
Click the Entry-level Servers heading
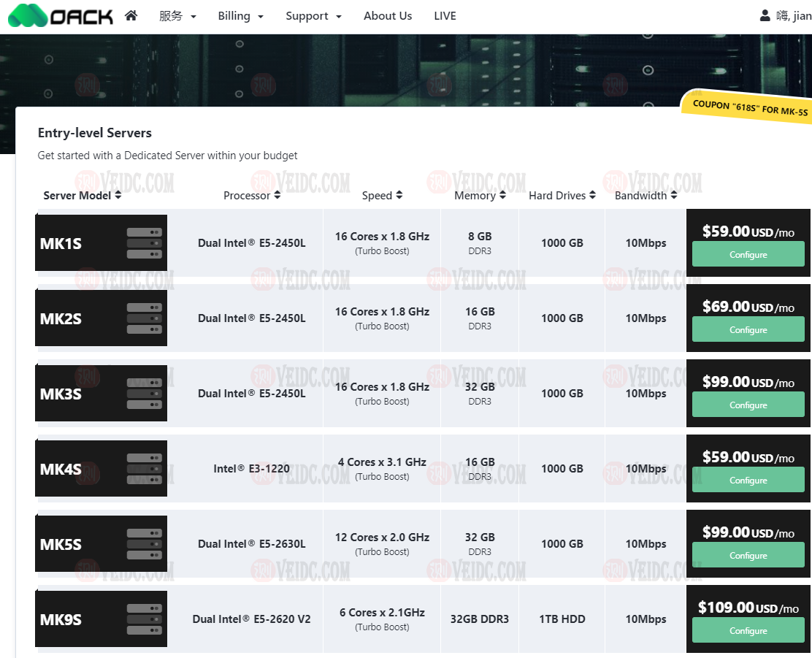coord(95,133)
